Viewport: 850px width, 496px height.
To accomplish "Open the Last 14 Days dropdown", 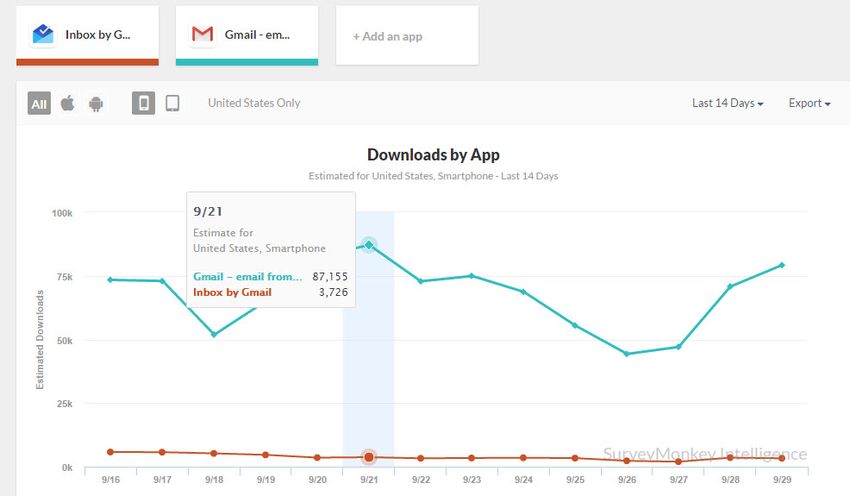I will (x=727, y=103).
